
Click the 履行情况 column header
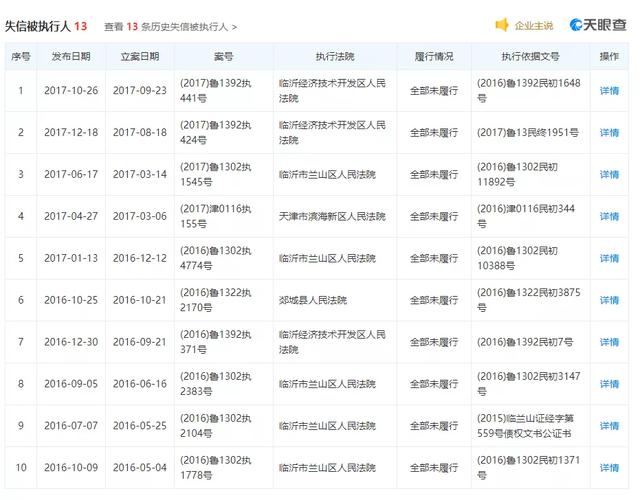click(x=433, y=57)
